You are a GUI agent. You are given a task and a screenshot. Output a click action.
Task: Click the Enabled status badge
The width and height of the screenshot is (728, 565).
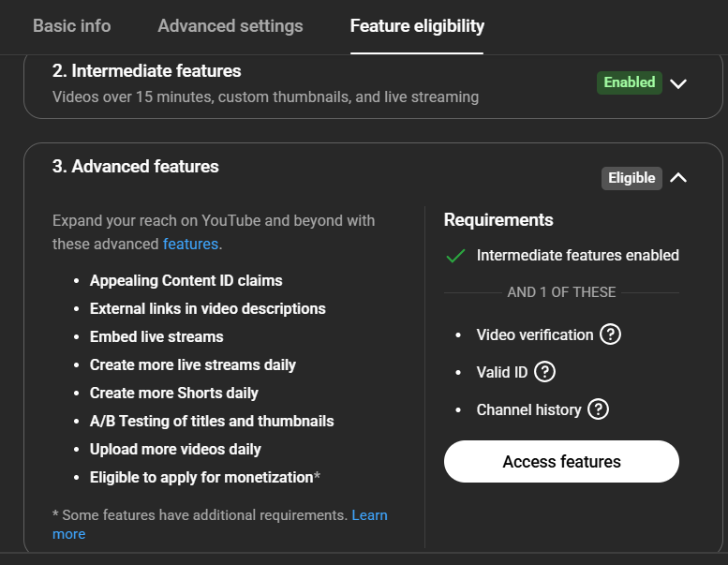[629, 82]
